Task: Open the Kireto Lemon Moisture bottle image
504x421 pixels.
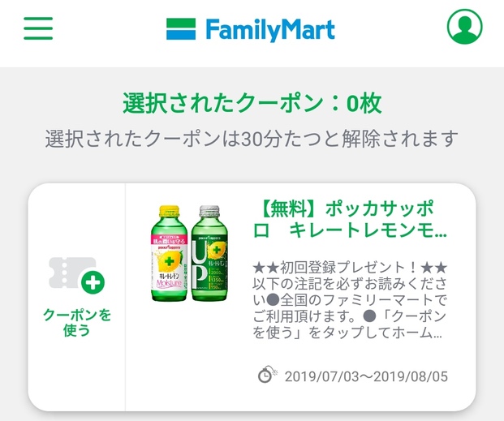Action: pyautogui.click(x=169, y=253)
